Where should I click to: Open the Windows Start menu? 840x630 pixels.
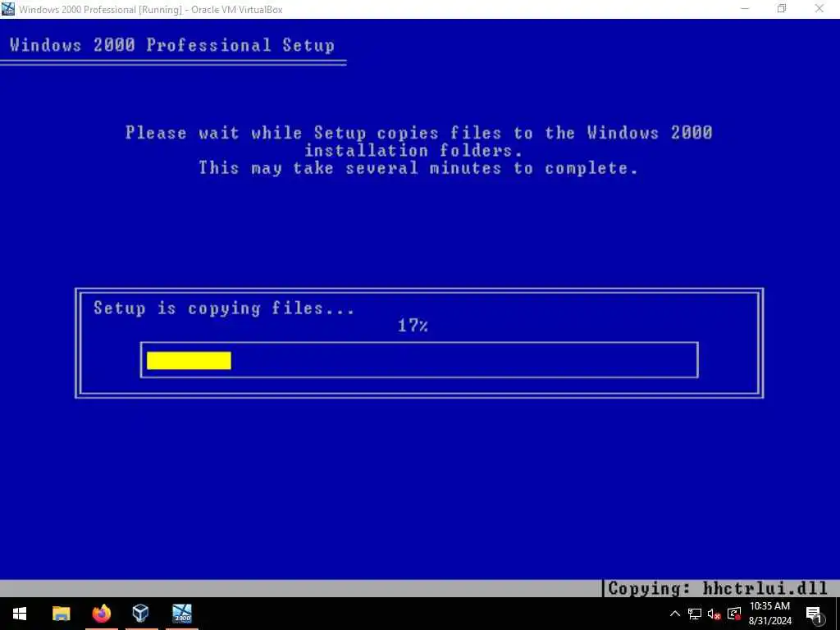coord(20,614)
